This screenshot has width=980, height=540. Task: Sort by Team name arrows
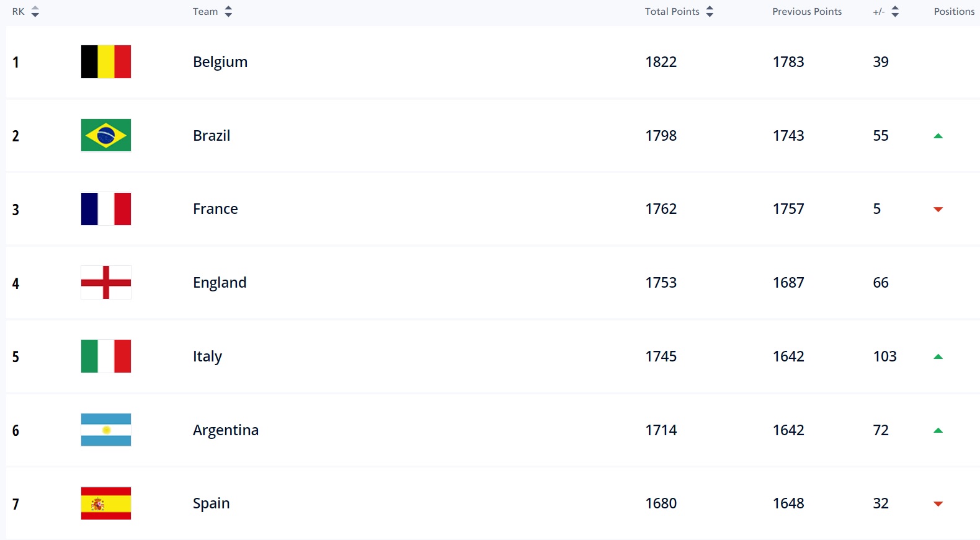[228, 12]
